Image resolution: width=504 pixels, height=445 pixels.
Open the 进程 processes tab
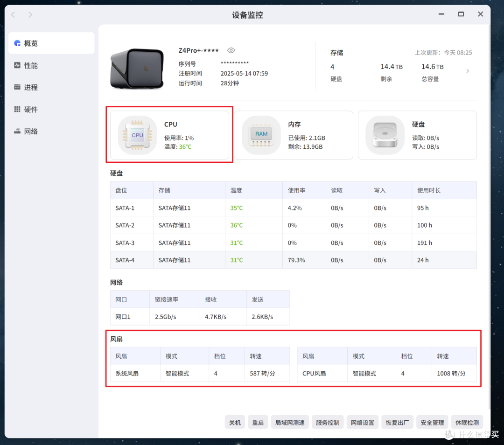coord(51,87)
